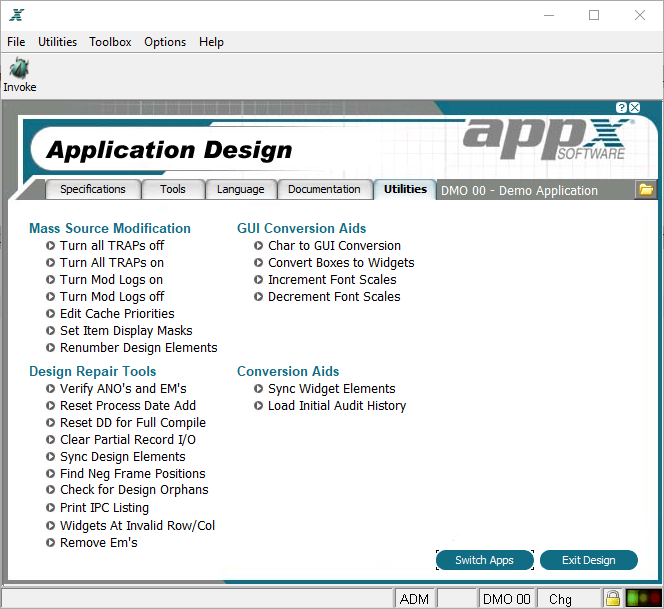Click the Invoke bug icon in toolbar

tap(19, 69)
